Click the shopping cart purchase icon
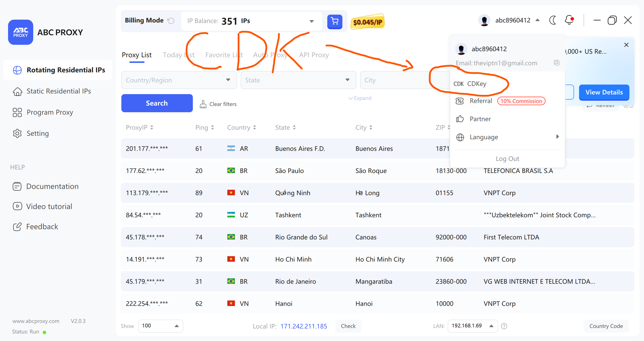Image resolution: width=644 pixels, height=342 pixels. click(334, 21)
